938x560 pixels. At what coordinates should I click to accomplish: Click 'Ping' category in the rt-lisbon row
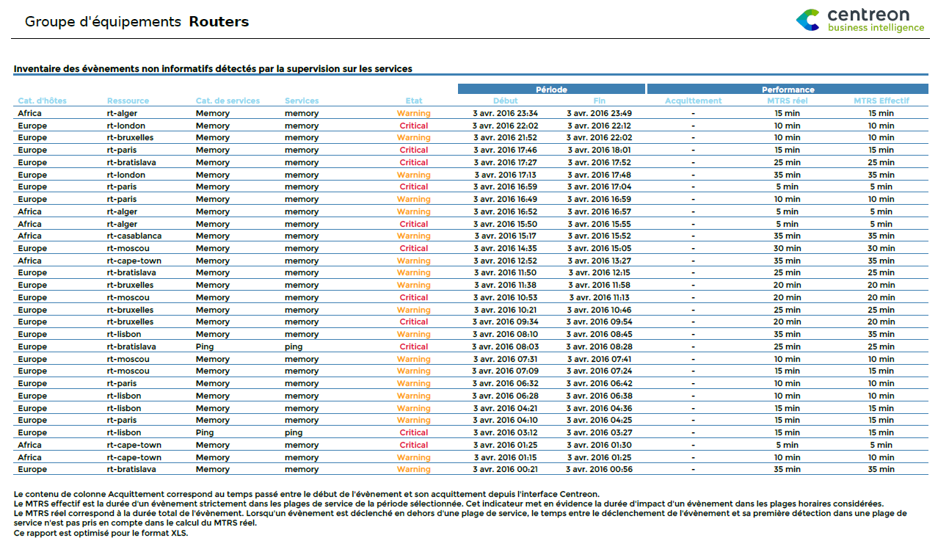click(x=205, y=433)
